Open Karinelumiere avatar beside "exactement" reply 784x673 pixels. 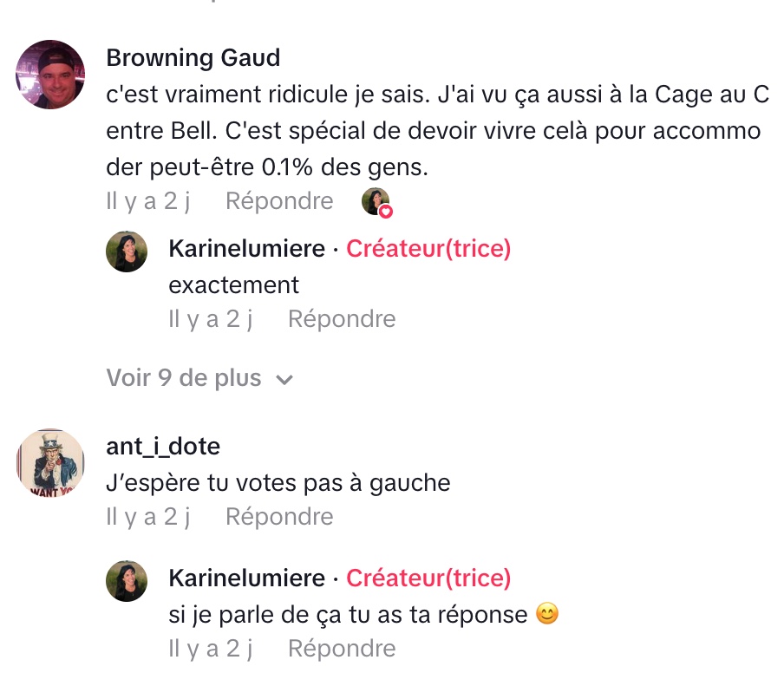pos(127,252)
